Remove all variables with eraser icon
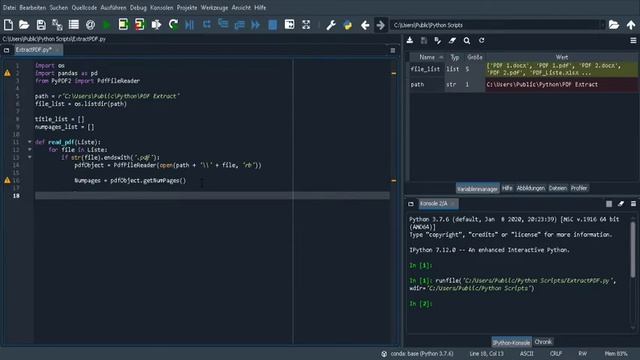This screenshot has height=360, width=640. point(452,40)
